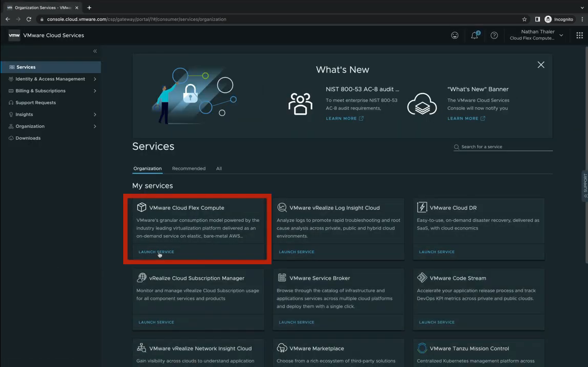Open a new browser tab
Screen dimensions: 588x367
coord(89,8)
